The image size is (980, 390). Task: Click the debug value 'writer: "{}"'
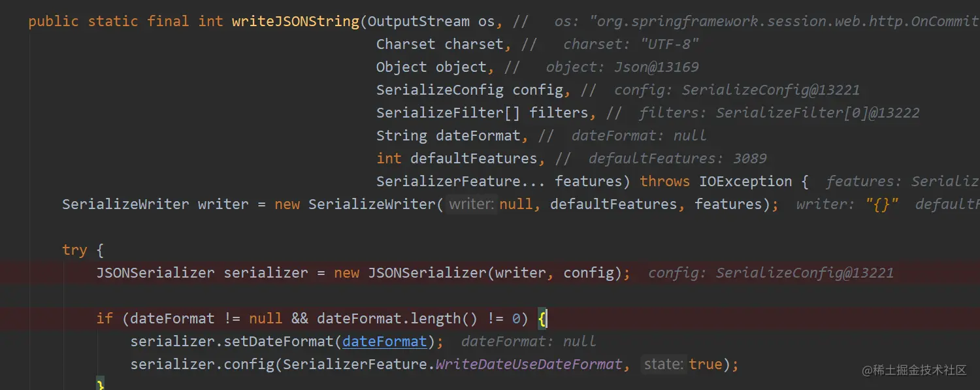click(x=847, y=204)
